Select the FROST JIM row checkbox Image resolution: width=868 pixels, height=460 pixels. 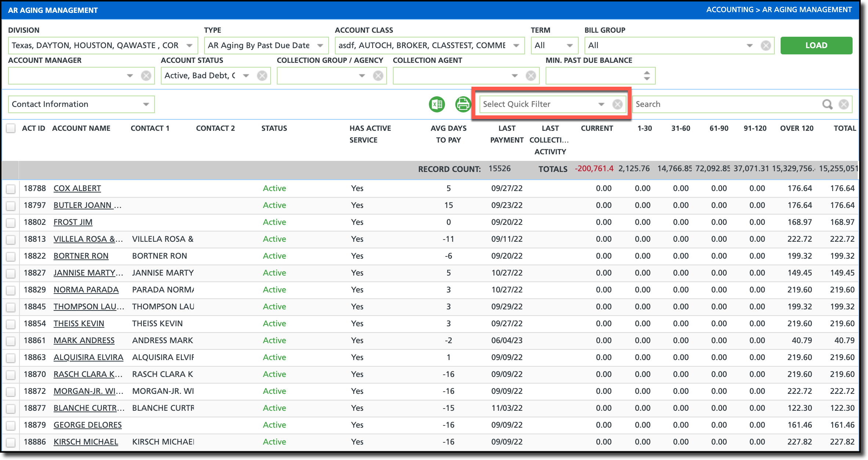pos(11,223)
